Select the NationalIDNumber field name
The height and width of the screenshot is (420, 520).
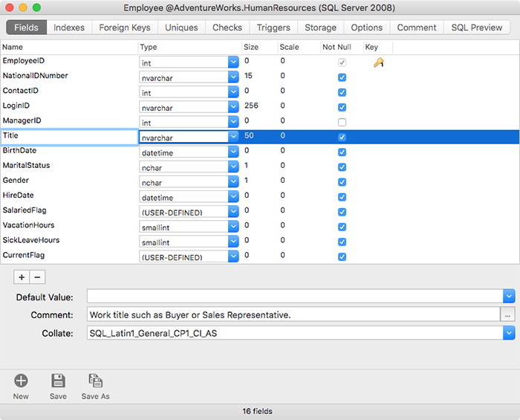(x=35, y=76)
